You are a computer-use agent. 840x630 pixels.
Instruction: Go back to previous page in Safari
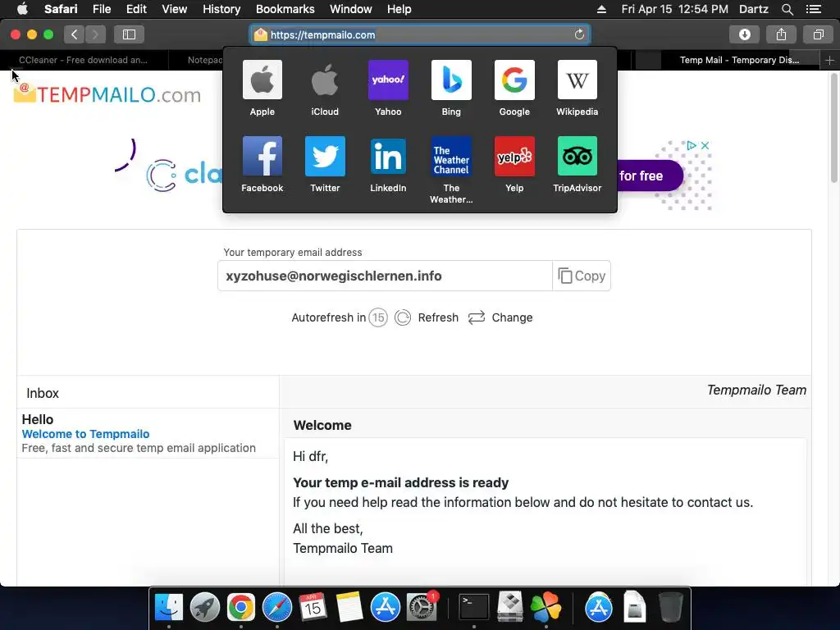point(75,34)
